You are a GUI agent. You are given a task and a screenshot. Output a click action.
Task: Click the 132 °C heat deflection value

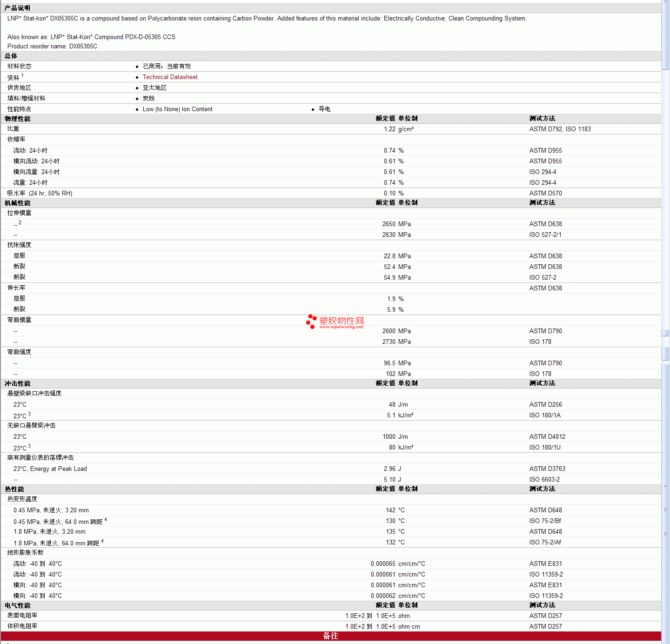tap(395, 543)
